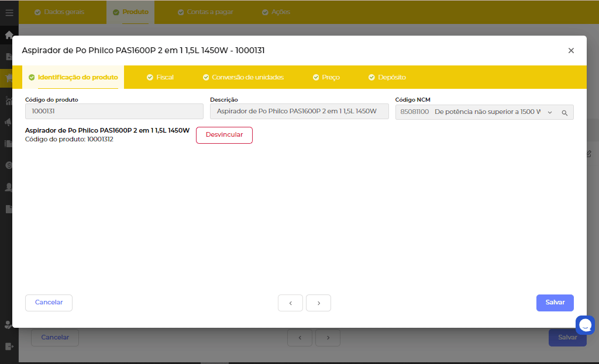The height and width of the screenshot is (364, 599).
Task: Open the Depósito tab
Action: click(x=387, y=77)
